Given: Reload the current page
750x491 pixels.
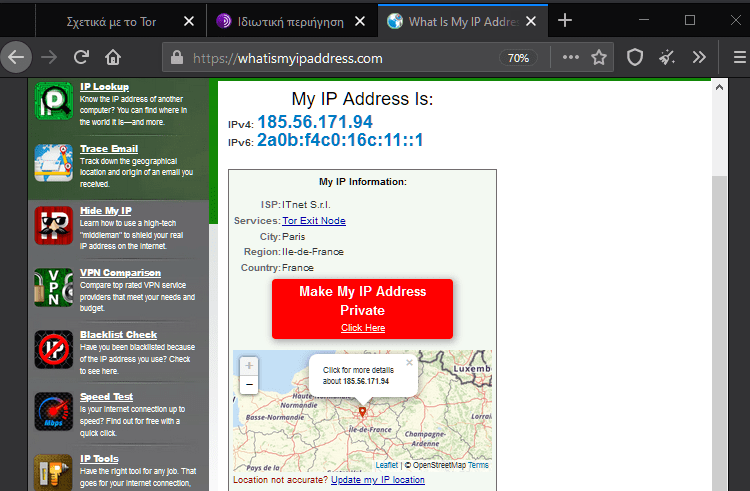Looking at the screenshot, I should click(x=81, y=57).
